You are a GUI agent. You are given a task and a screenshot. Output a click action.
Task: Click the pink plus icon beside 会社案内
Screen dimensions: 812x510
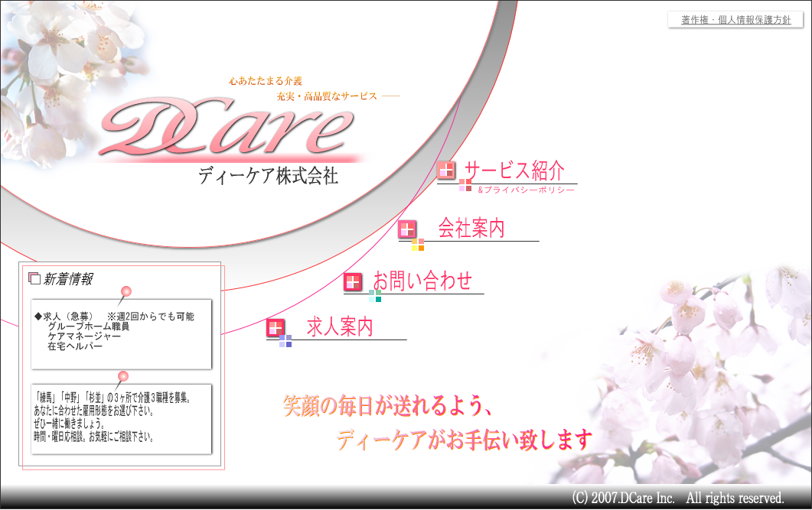pos(407,229)
